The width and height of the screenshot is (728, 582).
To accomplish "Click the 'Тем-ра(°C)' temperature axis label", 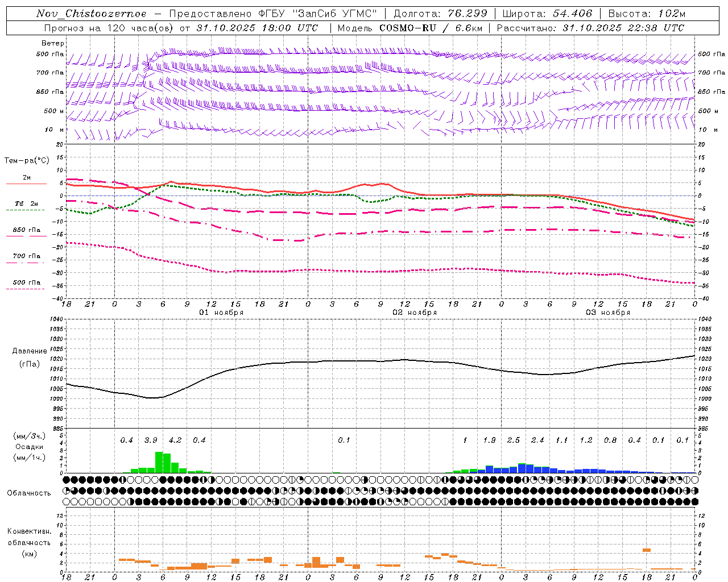I will click(x=27, y=161).
